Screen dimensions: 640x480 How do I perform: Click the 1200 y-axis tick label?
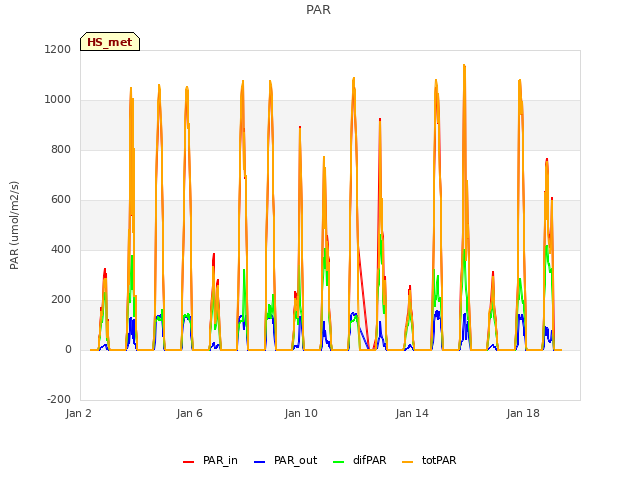pos(58,49)
